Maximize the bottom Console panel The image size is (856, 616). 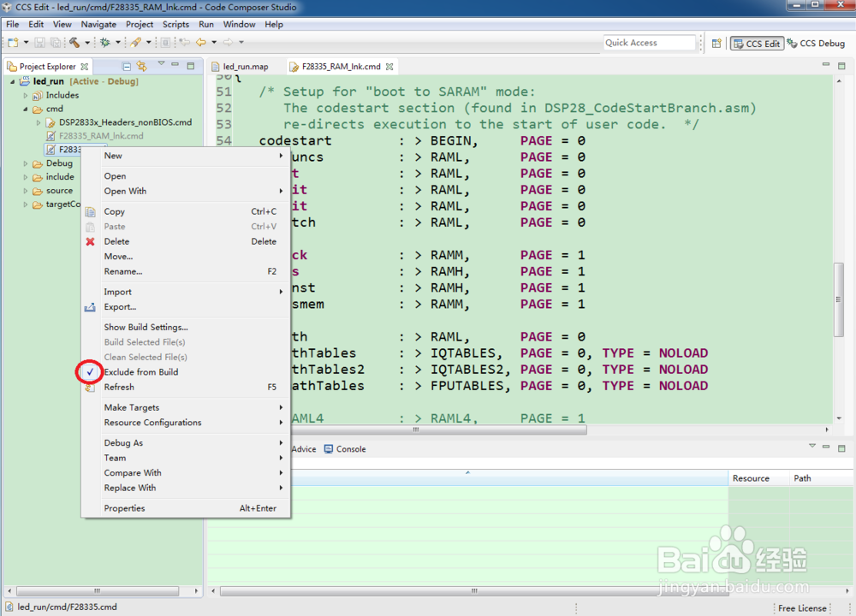(x=841, y=448)
